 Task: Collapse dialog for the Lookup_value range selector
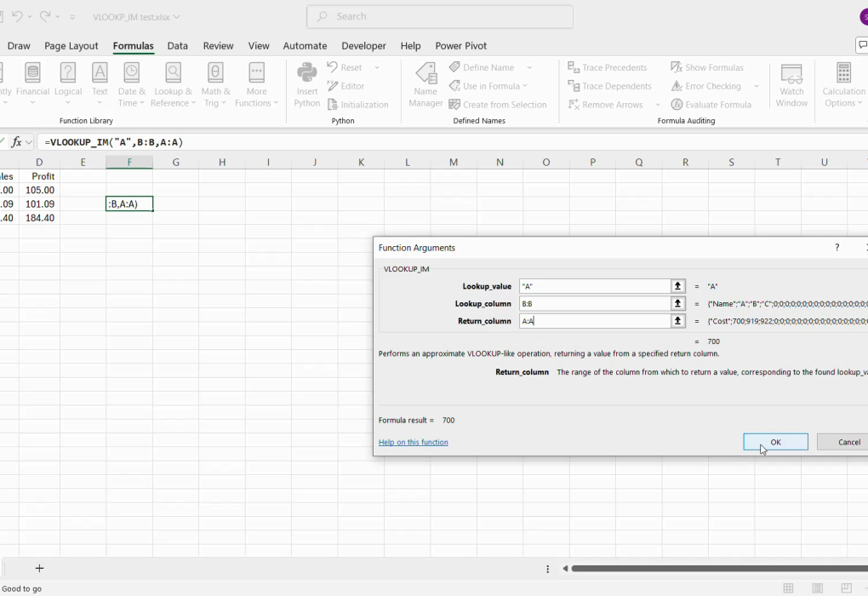(x=678, y=286)
